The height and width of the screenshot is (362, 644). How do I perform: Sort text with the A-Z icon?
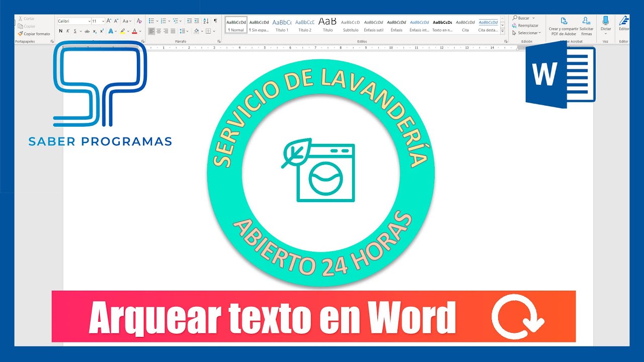tap(206, 21)
